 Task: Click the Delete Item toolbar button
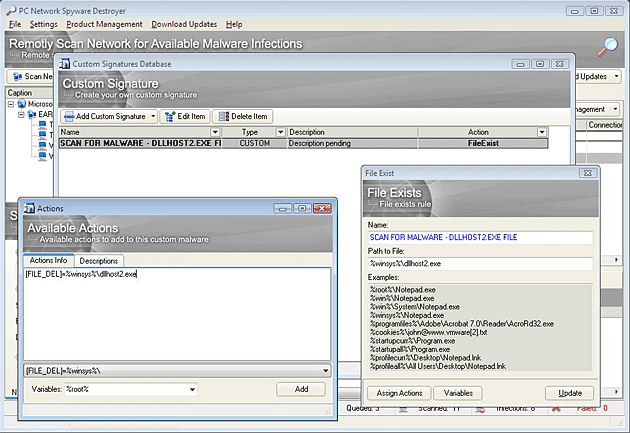(241, 117)
